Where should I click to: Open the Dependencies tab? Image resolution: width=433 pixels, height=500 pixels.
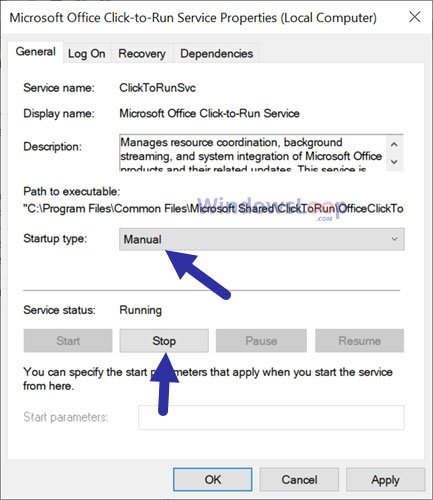216,53
